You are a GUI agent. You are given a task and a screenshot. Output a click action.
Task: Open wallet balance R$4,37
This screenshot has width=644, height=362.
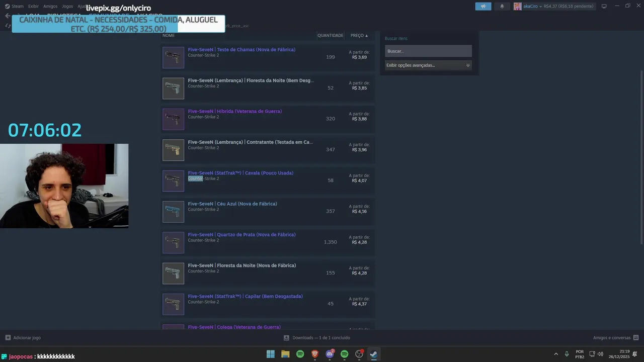569,6
